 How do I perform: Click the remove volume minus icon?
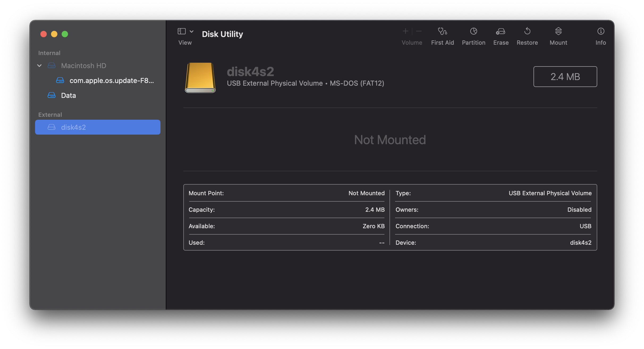click(x=419, y=31)
